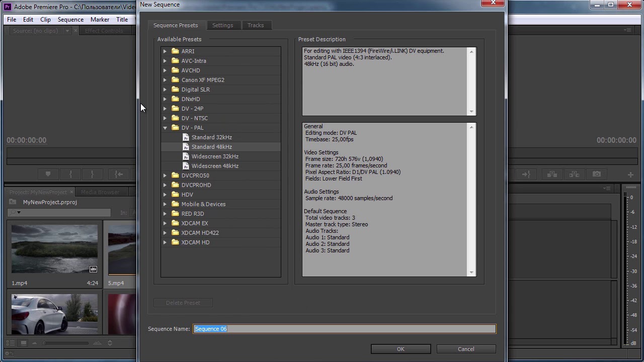Switch to the Settings tab
The width and height of the screenshot is (644, 362).
(222, 25)
